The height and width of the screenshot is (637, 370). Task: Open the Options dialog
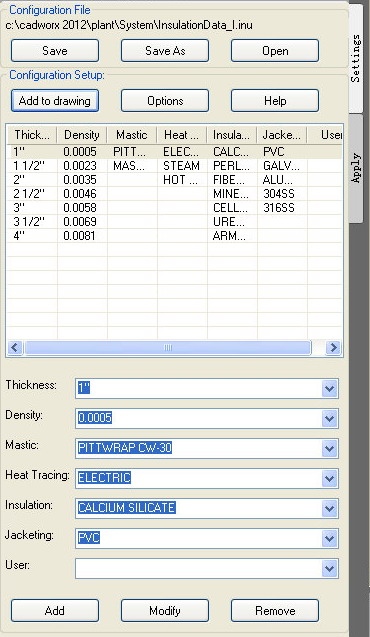(165, 101)
